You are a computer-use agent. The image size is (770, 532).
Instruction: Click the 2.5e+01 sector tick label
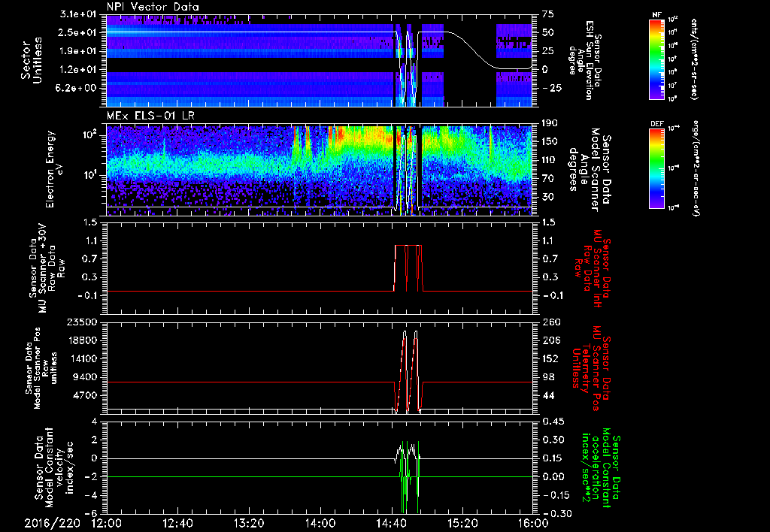[x=77, y=32]
